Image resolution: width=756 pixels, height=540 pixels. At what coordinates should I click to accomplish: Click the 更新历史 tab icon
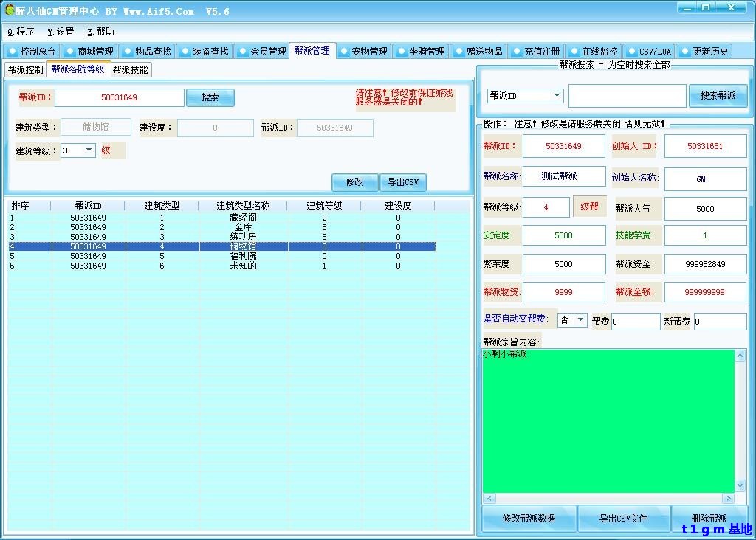click(x=683, y=51)
